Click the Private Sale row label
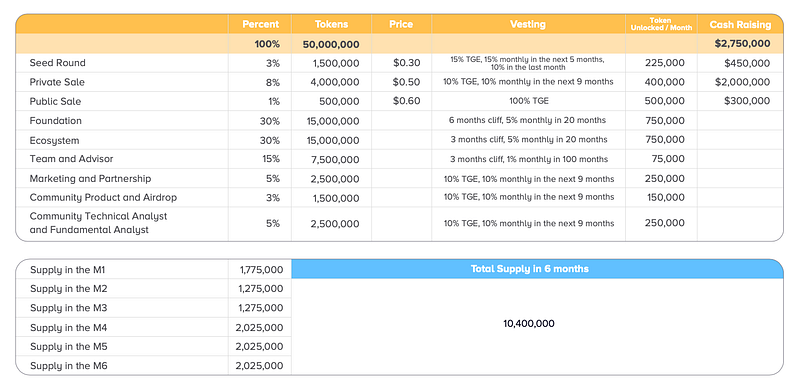This screenshot has width=800, height=392. 57,82
